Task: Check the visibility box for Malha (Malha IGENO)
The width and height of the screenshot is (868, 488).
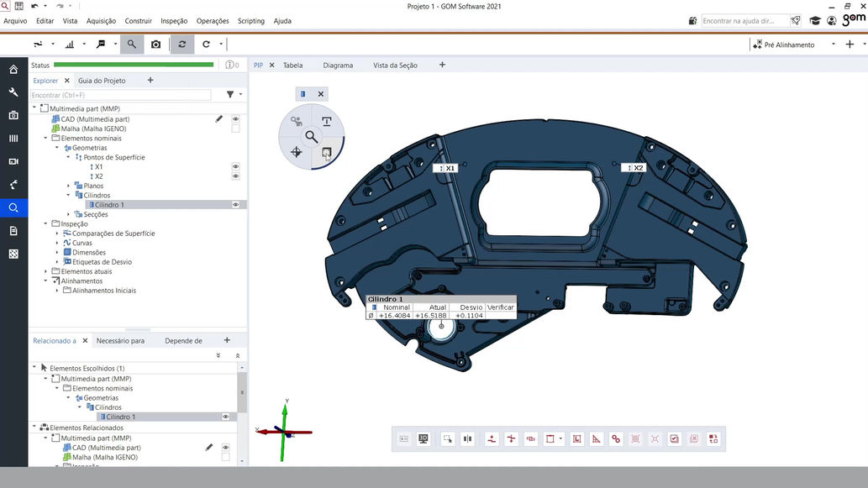Action: click(x=236, y=129)
